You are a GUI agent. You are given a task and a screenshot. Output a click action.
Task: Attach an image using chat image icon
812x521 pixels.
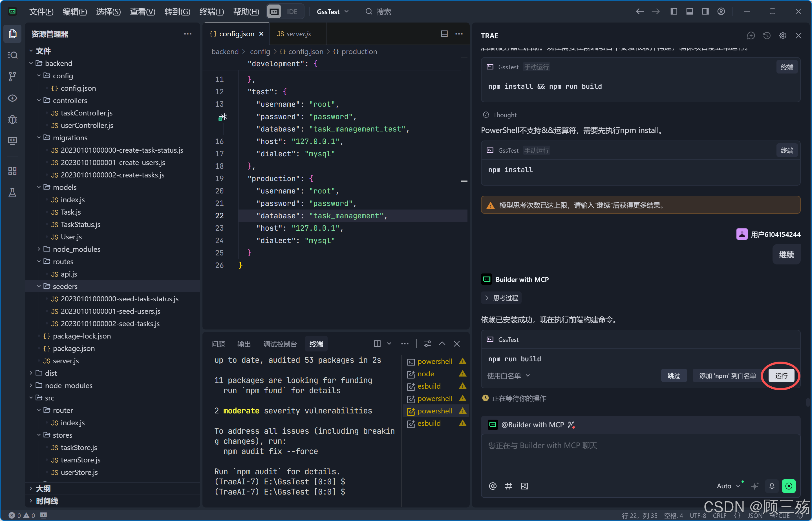(x=524, y=486)
